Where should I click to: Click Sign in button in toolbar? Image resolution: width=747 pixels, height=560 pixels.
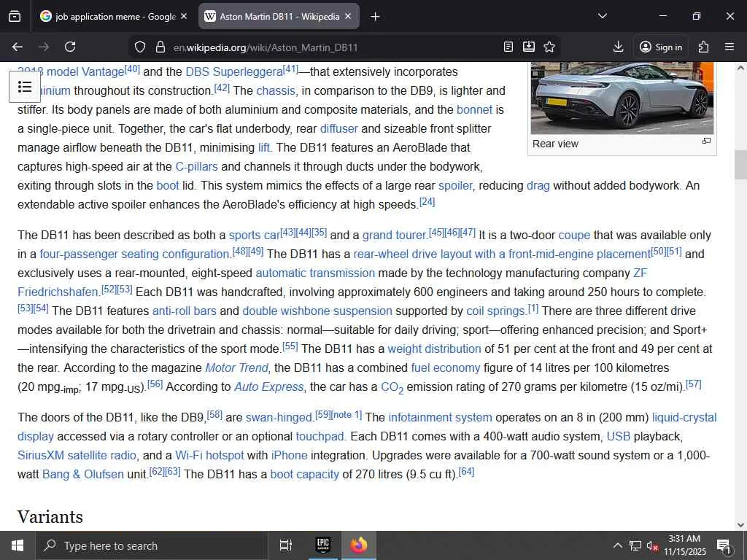661,47
